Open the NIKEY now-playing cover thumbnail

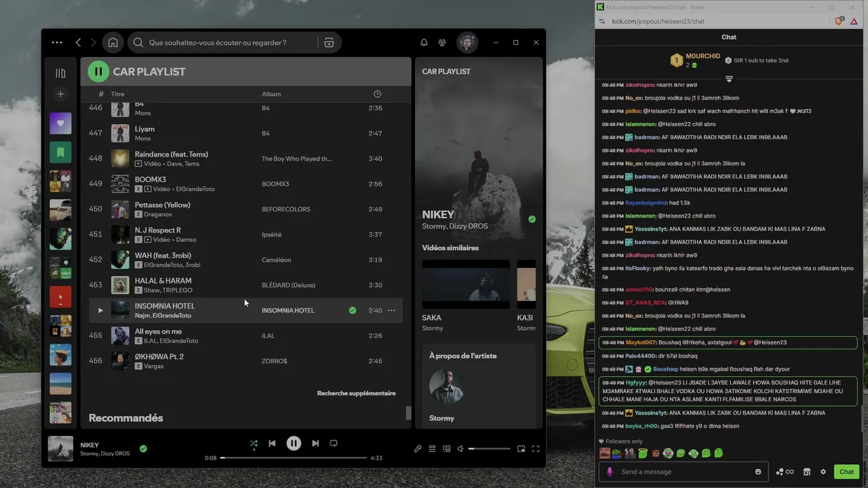(x=60, y=449)
